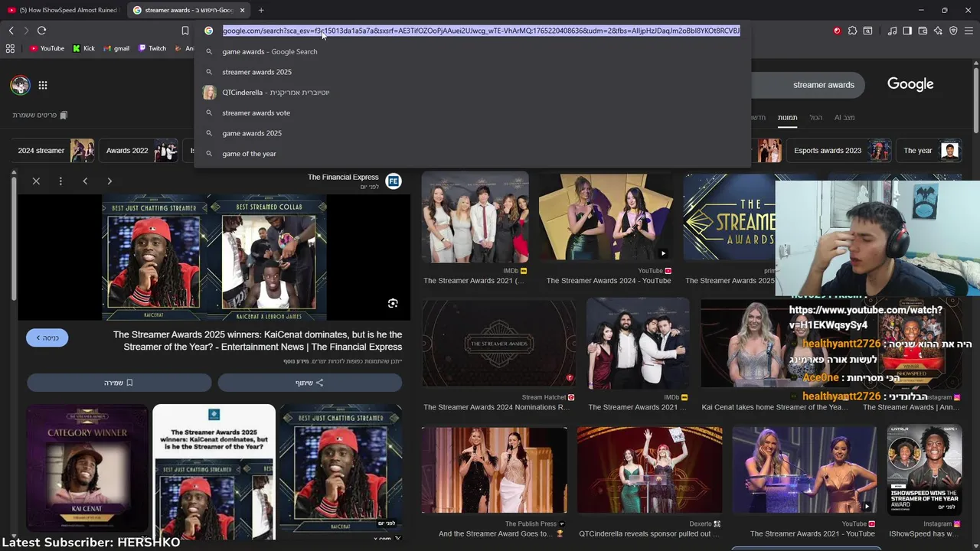This screenshot has height=551, width=980.
Task: Toggle the browser sidebar panel icon
Action: click(x=907, y=31)
